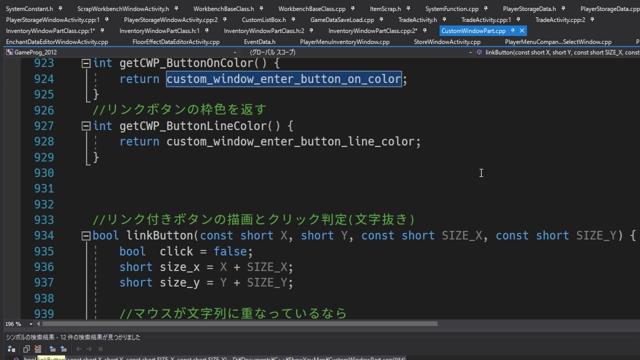The image size is (640, 360).
Task: Switch to EventData.h tab
Action: point(260,42)
